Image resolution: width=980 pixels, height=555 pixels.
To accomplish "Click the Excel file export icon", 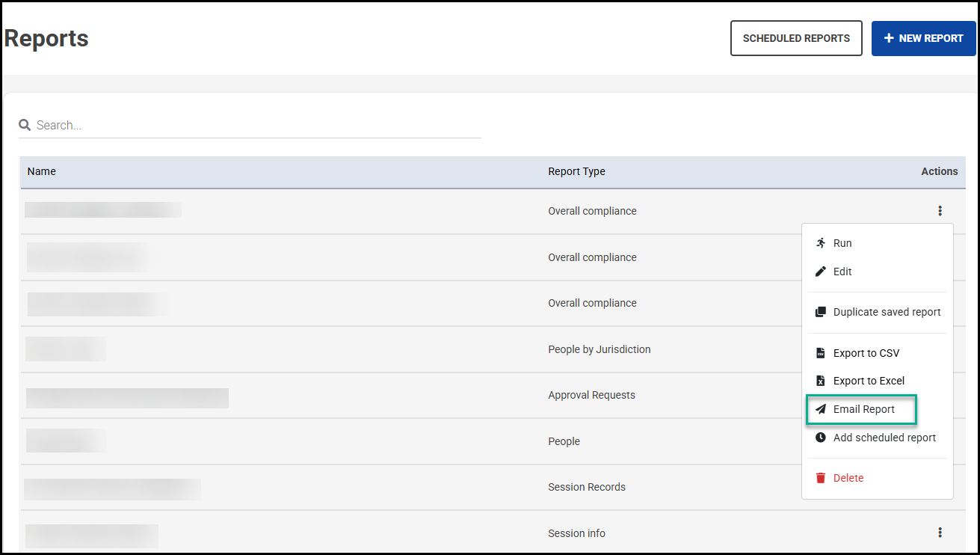I will pos(821,381).
